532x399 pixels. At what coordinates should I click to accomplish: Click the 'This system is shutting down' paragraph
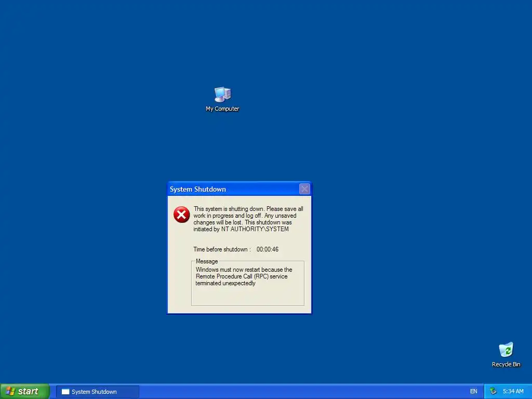248,219
